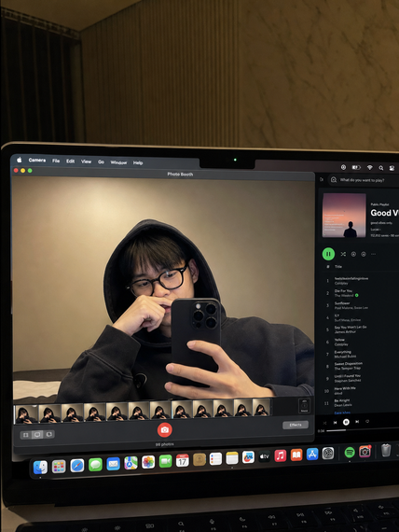Open the View menu

(86, 161)
